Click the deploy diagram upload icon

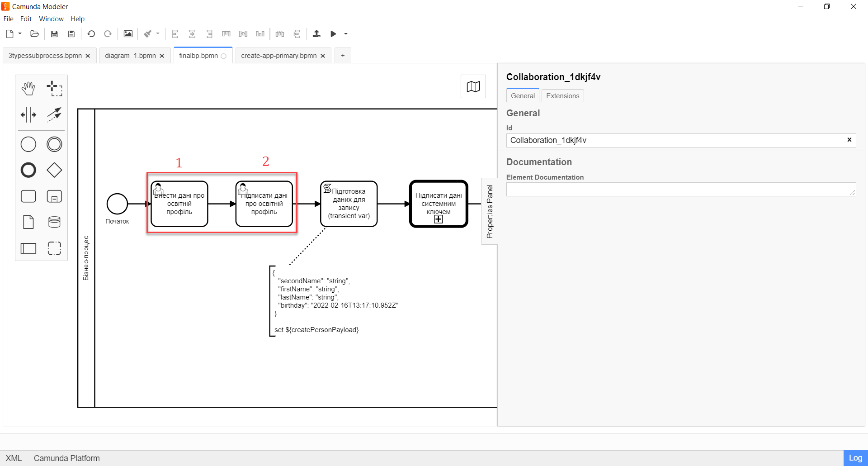tap(316, 34)
